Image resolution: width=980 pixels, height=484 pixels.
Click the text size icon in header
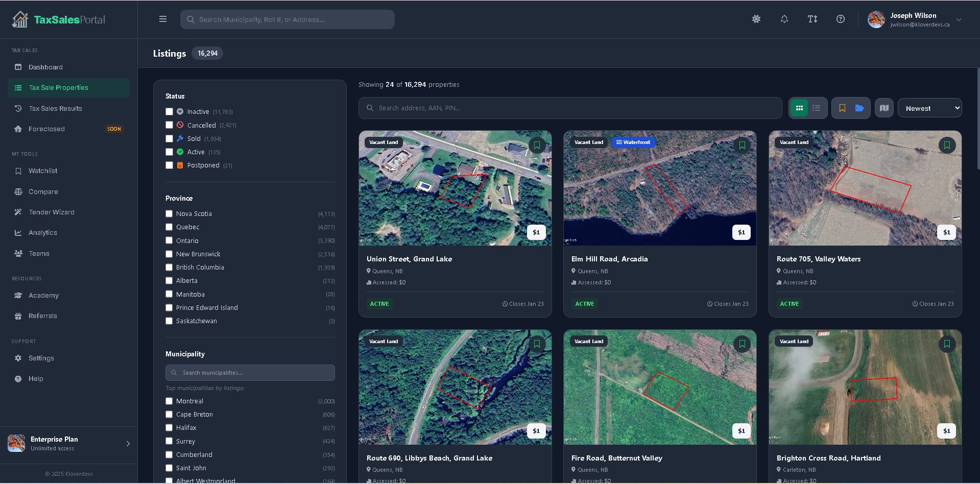[x=812, y=19]
